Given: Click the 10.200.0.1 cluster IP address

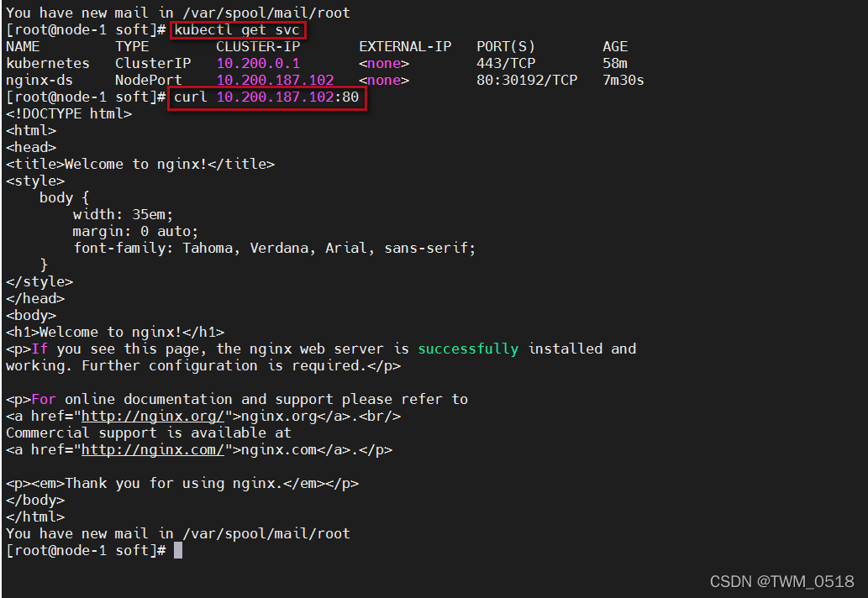Looking at the screenshot, I should point(258,64).
